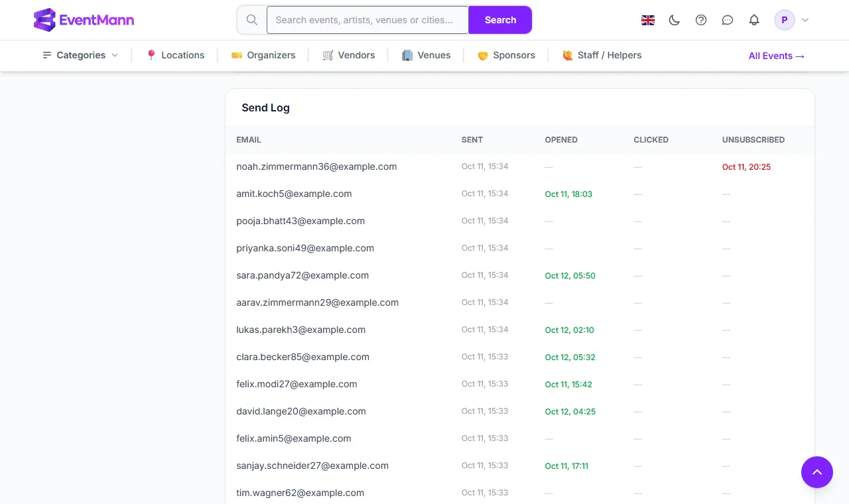
Task: Click the UNSUBSCRIBED column header
Action: click(x=753, y=140)
